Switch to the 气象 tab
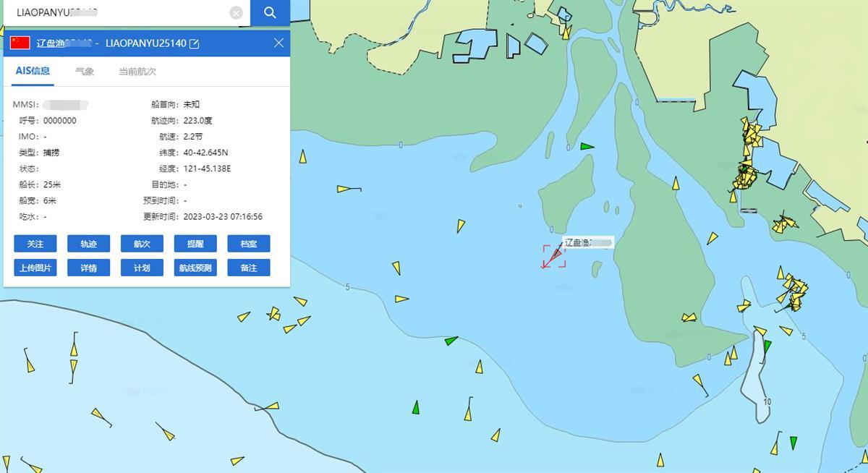 coord(85,72)
